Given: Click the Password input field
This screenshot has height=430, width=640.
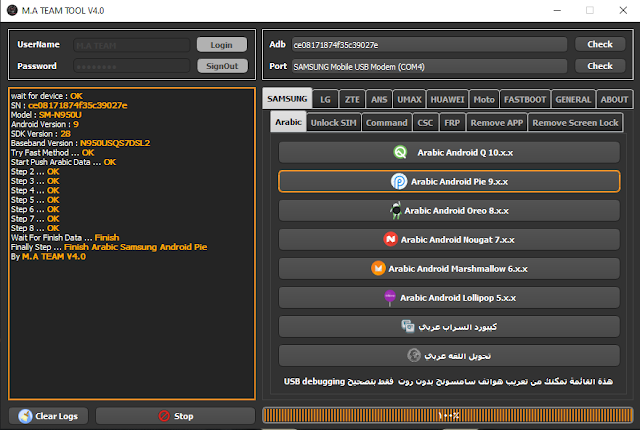Looking at the screenshot, I should pos(132,66).
